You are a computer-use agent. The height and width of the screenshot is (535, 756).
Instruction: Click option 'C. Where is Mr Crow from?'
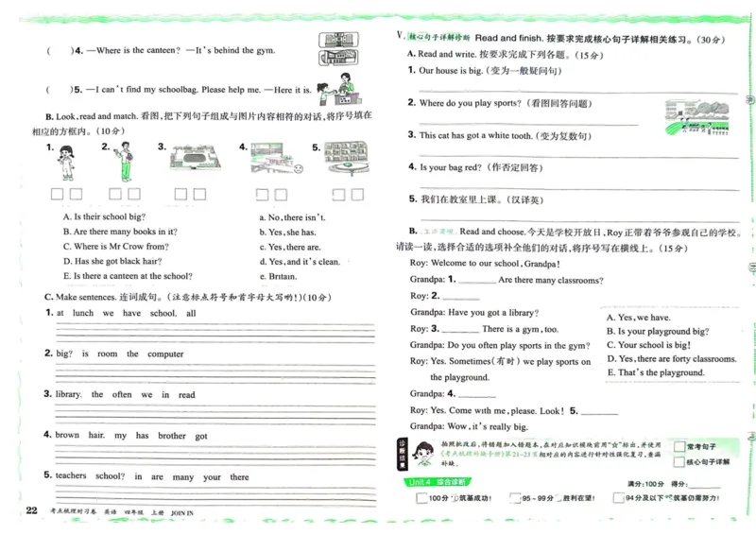coord(115,247)
